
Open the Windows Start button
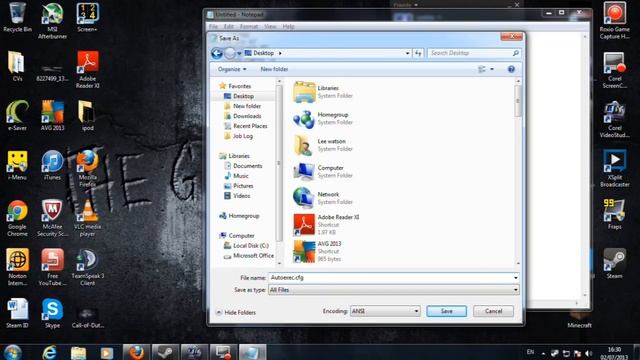tap(13, 352)
